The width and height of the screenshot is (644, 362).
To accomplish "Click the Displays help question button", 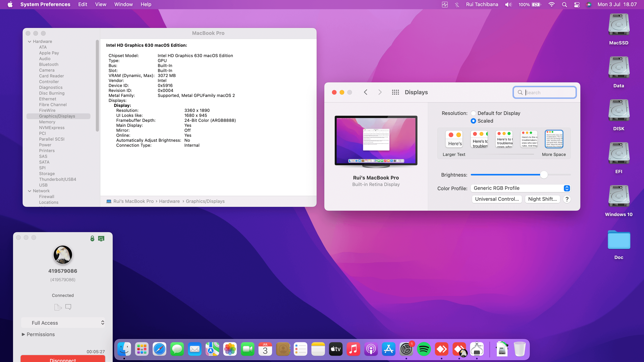I will click(567, 199).
